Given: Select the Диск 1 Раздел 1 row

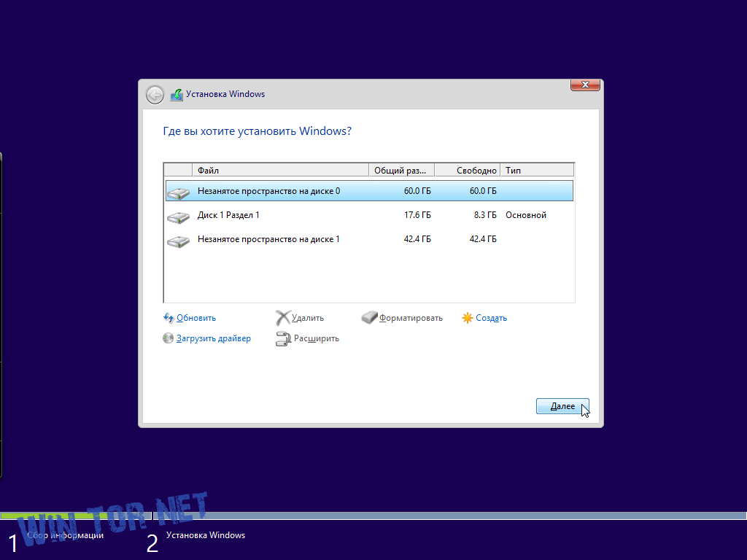Looking at the screenshot, I should 369,215.
